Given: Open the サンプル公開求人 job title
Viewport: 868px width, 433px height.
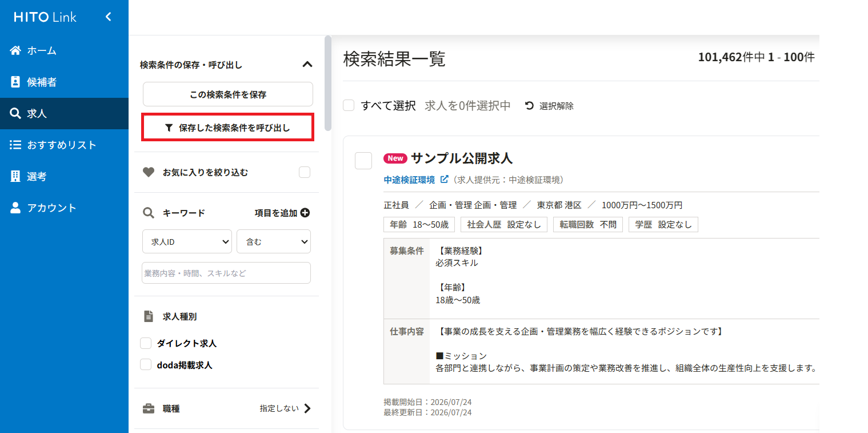Looking at the screenshot, I should pos(462,158).
